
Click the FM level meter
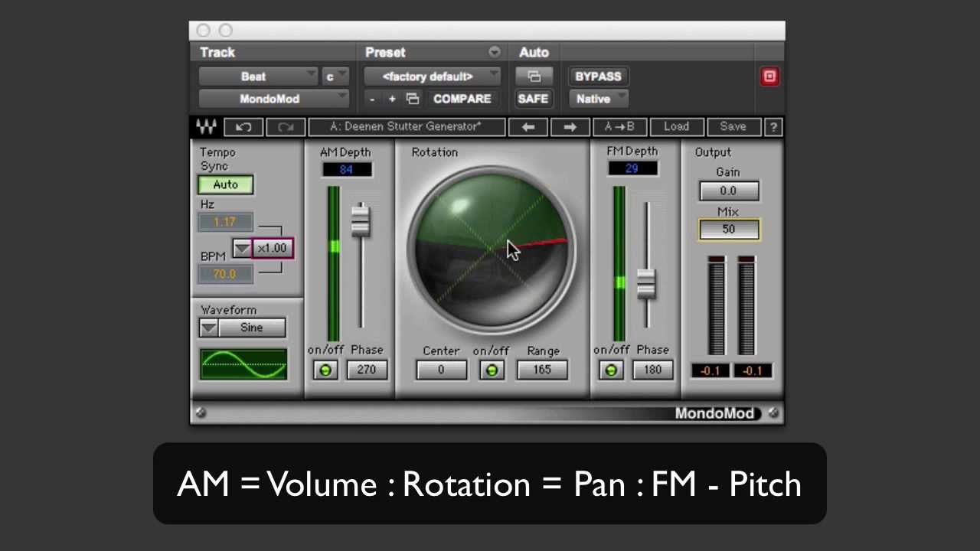tap(619, 263)
